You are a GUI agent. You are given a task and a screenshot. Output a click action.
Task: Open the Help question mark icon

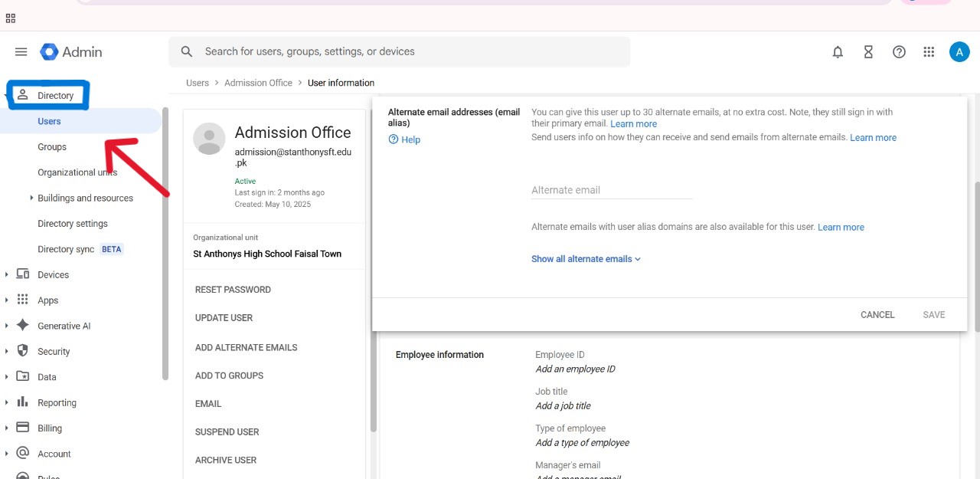(x=899, y=51)
